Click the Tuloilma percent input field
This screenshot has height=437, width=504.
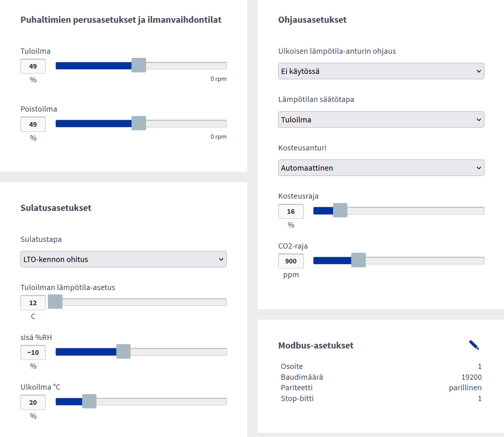click(33, 66)
